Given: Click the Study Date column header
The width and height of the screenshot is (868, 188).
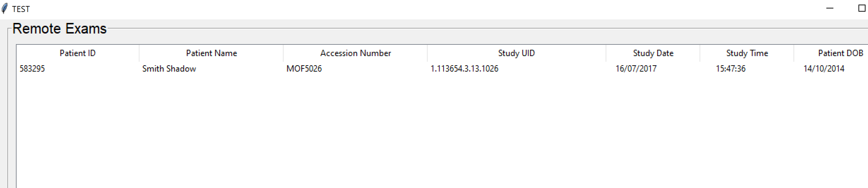Looking at the screenshot, I should tap(653, 53).
